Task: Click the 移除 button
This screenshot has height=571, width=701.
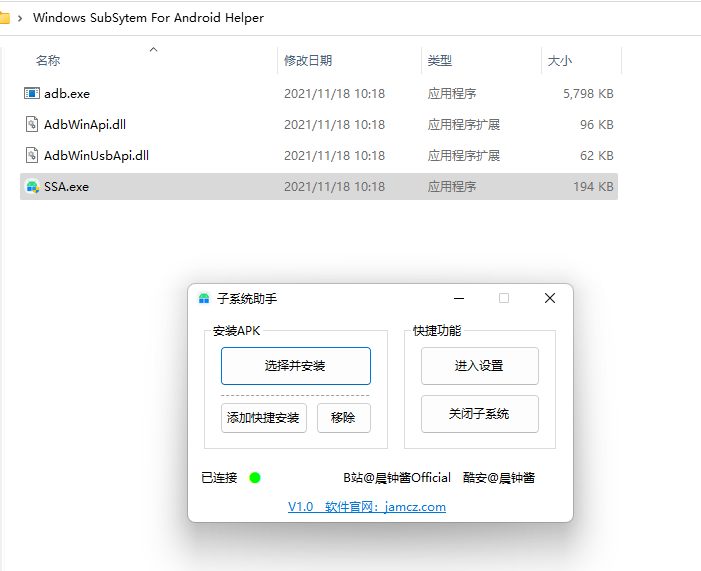Action: point(344,418)
